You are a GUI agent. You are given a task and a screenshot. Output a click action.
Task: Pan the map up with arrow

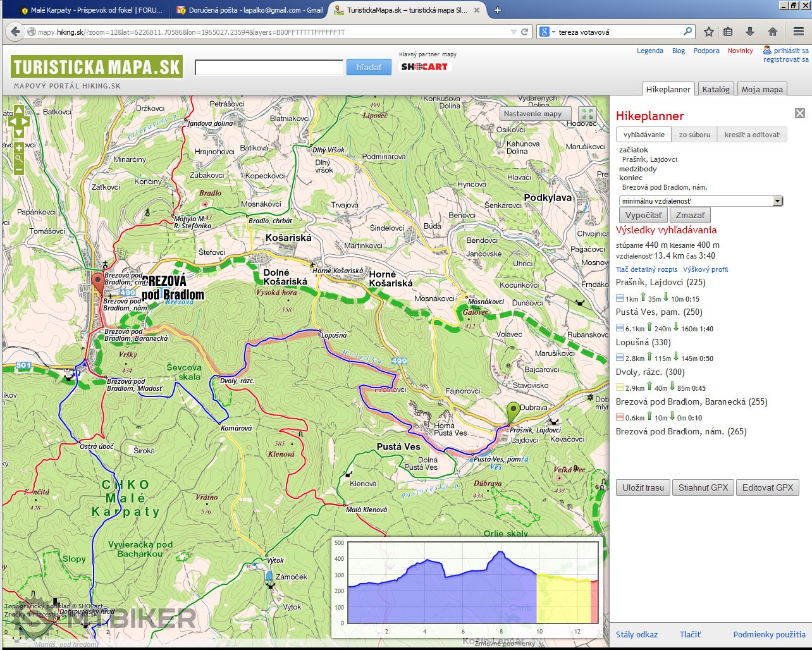pyautogui.click(x=18, y=110)
